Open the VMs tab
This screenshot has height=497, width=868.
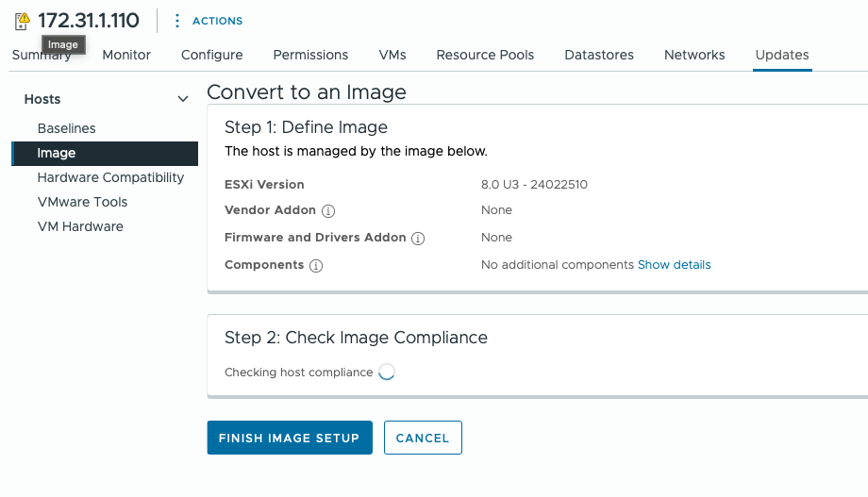click(x=392, y=55)
